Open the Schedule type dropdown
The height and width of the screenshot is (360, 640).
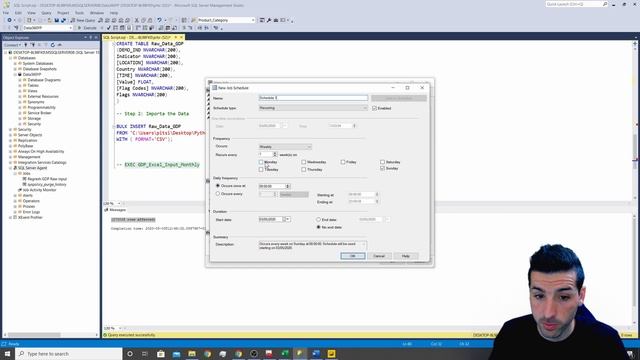(x=313, y=108)
